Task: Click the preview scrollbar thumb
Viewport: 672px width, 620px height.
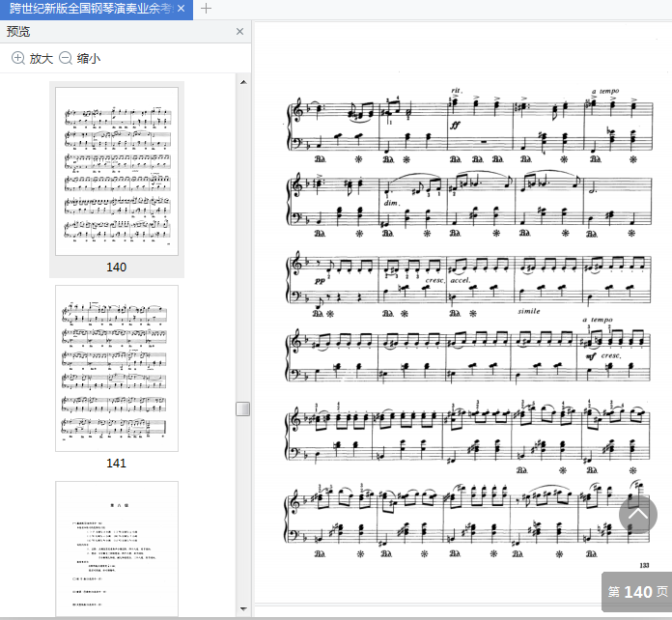Action: coord(243,409)
